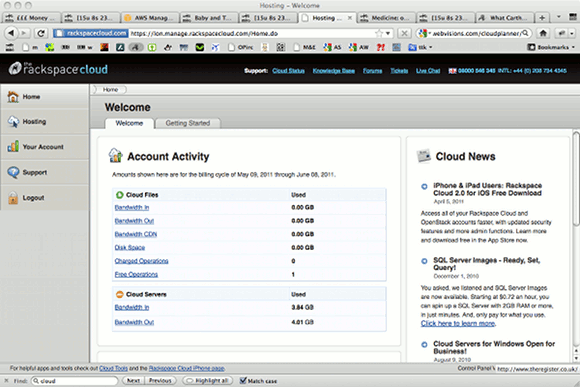Click the Find text field
The width and height of the screenshot is (580, 387).
tap(75, 380)
